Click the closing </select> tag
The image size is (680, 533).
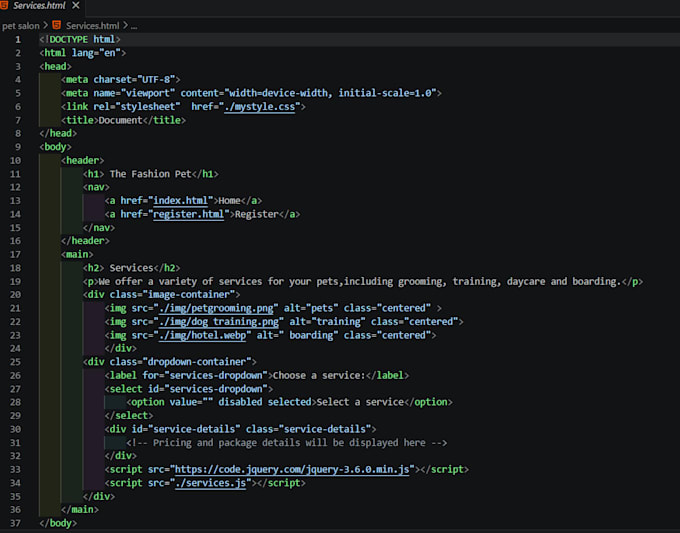(129, 416)
